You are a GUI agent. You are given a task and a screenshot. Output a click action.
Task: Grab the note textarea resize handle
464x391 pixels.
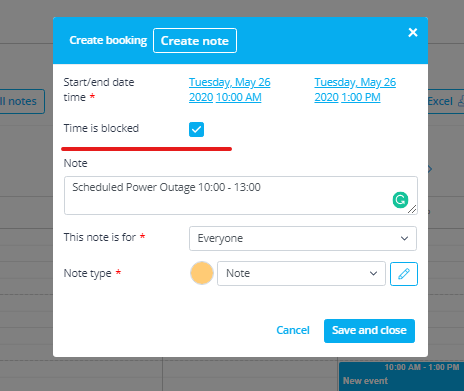pos(412,209)
